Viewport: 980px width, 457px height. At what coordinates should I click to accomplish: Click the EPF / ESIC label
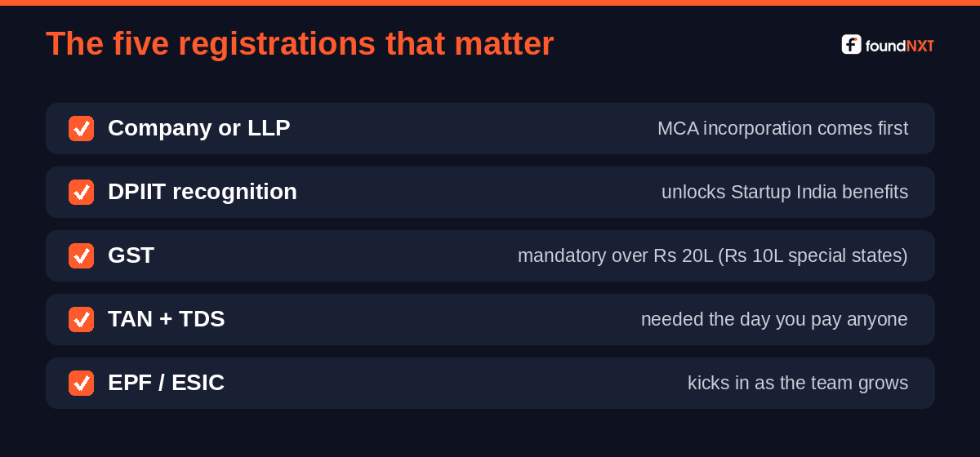point(166,383)
